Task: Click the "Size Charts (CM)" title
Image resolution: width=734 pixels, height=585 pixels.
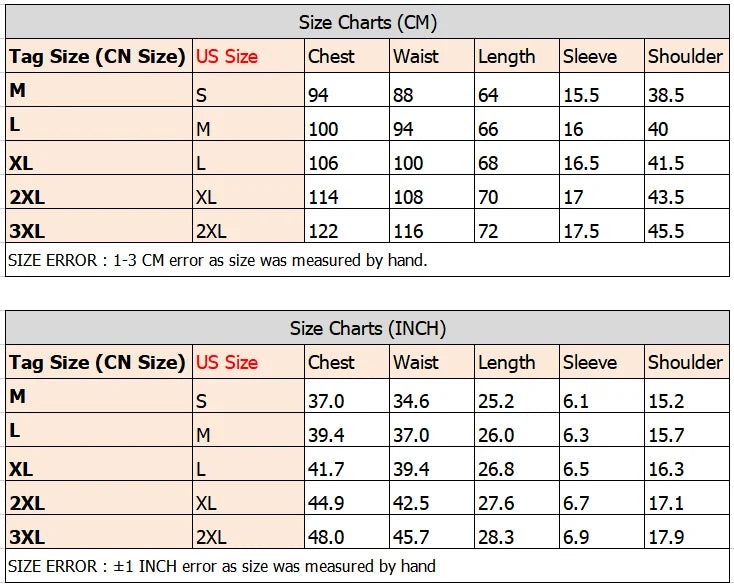Action: click(x=367, y=22)
